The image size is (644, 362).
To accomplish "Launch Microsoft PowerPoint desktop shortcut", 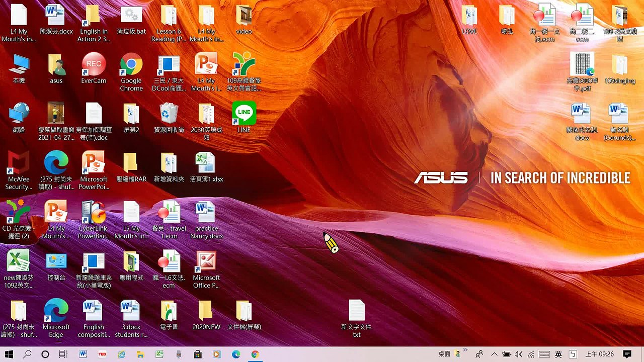I will click(94, 171).
